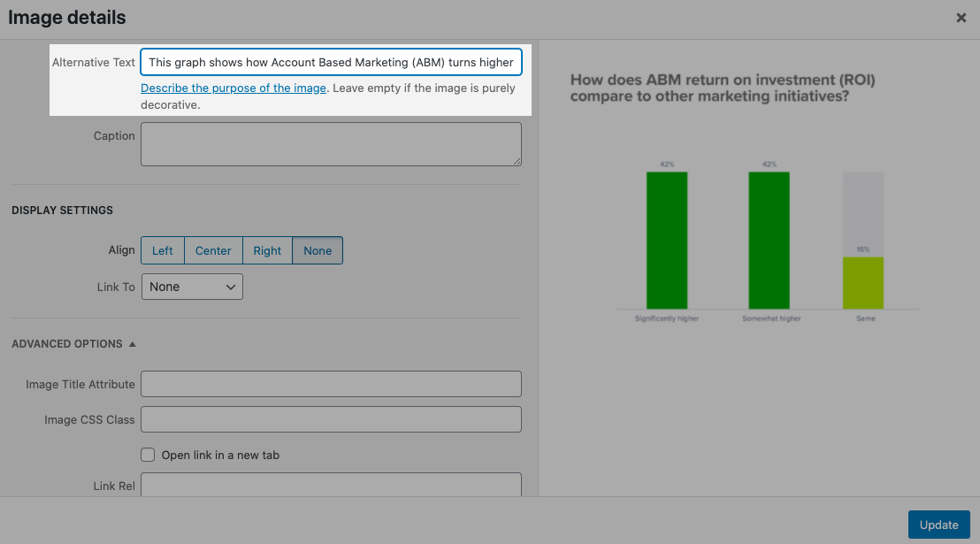This screenshot has width=980, height=544.
Task: Choose Center alignment
Action: pos(213,251)
